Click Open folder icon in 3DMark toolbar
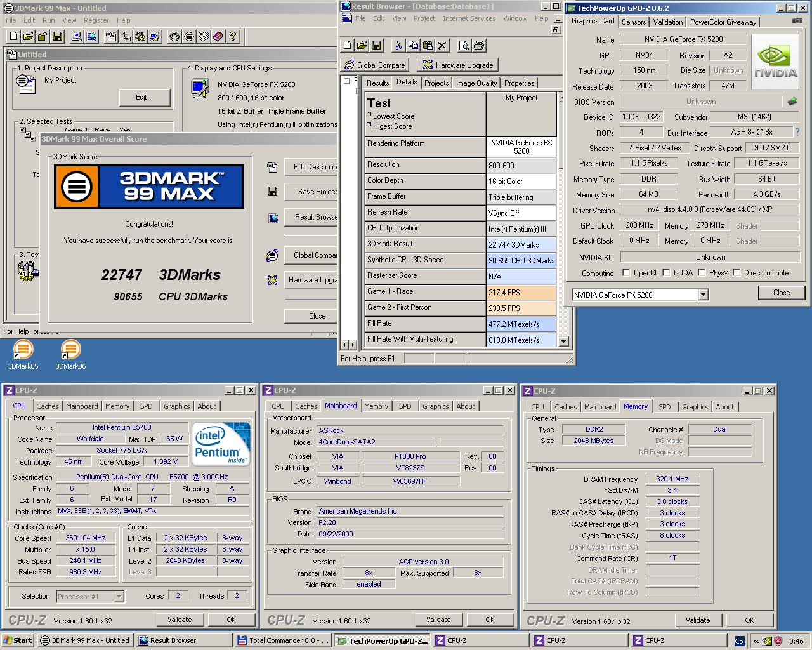This screenshot has height=650, width=812. (x=29, y=36)
